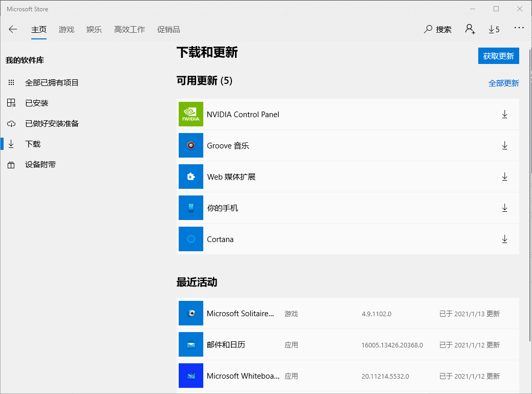
Task: Download the NVIDIA Control Panel update
Action: [x=504, y=114]
